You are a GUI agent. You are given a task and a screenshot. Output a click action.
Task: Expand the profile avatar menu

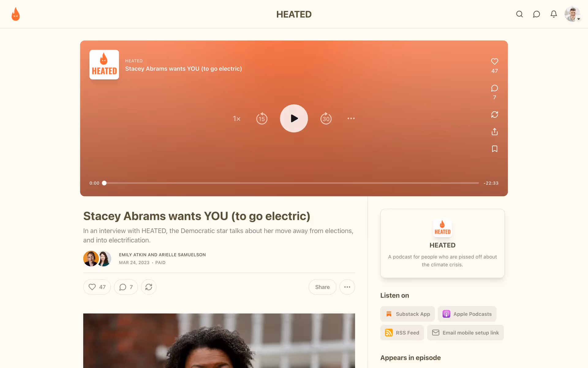(572, 14)
